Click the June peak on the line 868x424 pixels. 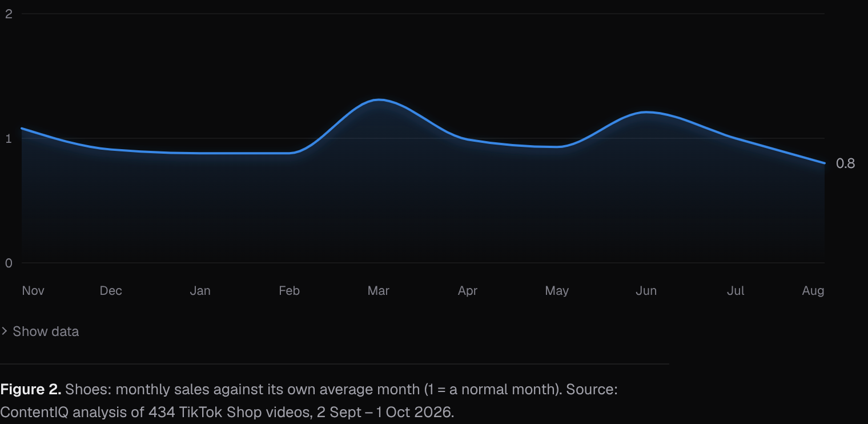coord(646,112)
